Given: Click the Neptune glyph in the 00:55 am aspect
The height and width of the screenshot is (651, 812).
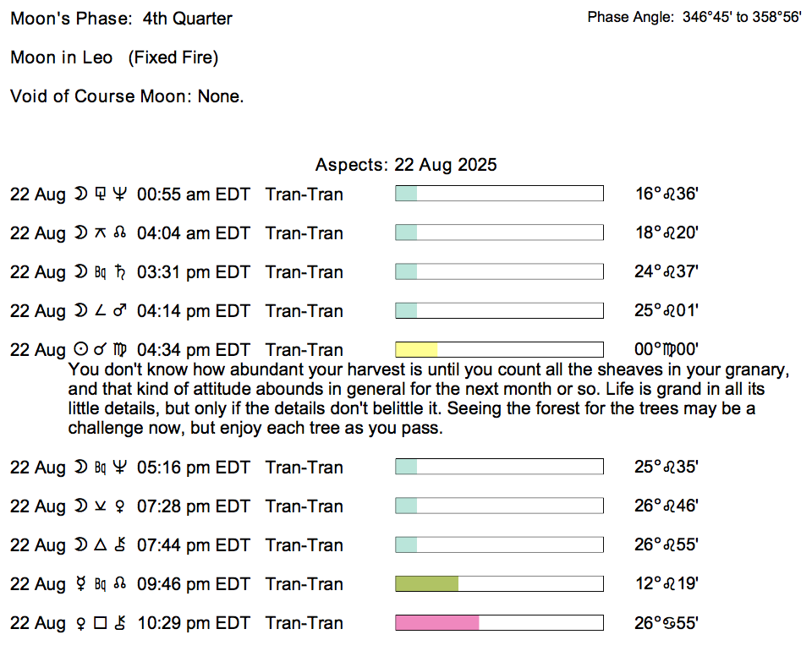Looking at the screenshot, I should pos(119,194).
